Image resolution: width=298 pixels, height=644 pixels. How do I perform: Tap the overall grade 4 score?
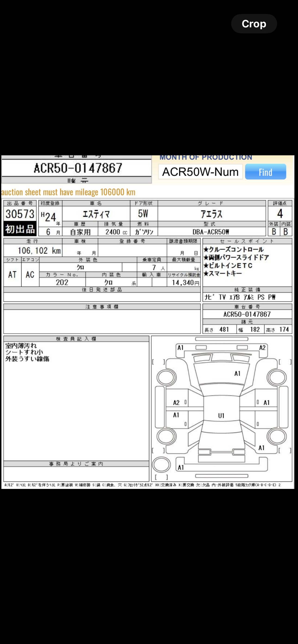[x=280, y=214]
